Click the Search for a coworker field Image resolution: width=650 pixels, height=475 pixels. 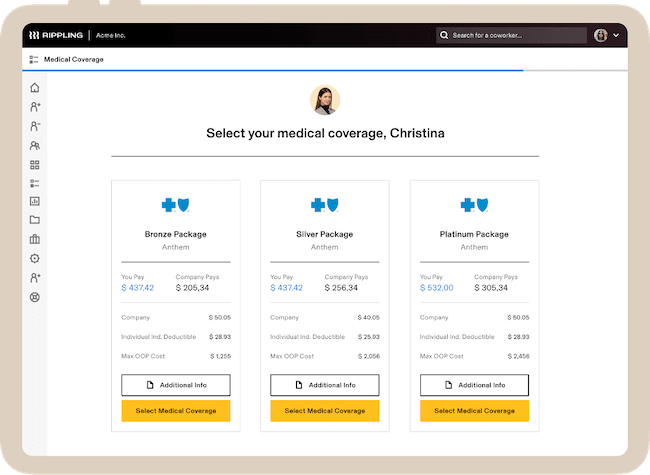point(511,35)
